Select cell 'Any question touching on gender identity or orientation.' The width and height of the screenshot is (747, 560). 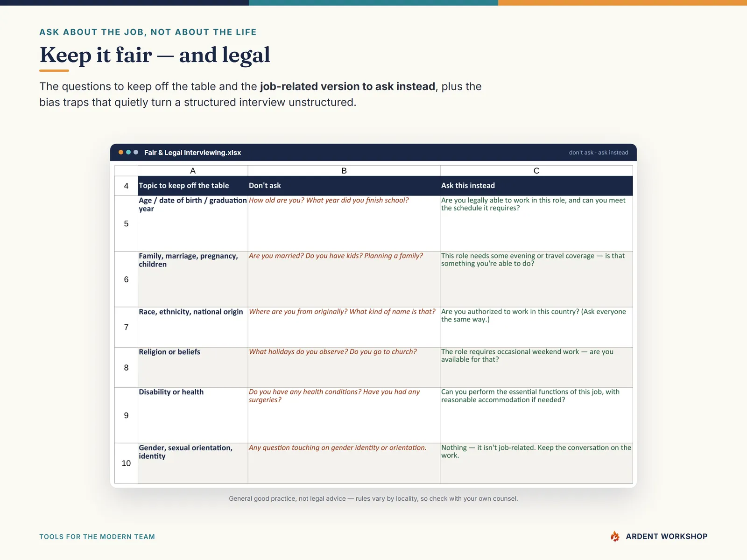coord(344,463)
